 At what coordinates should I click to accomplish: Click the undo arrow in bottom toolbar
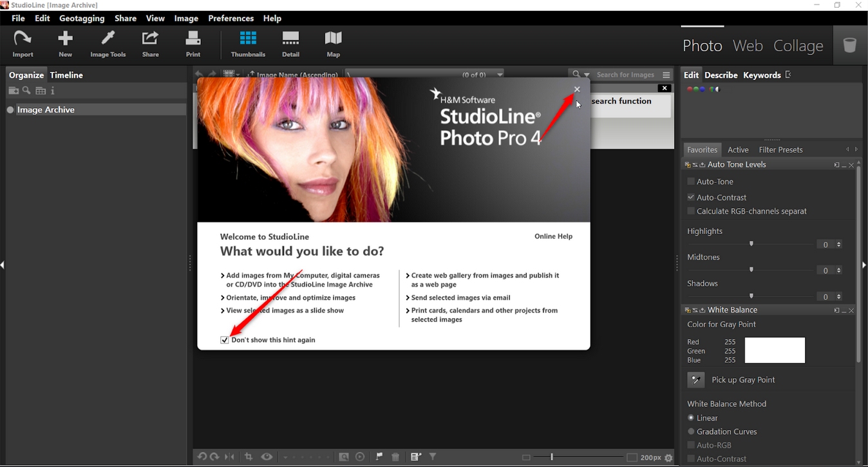pos(202,457)
